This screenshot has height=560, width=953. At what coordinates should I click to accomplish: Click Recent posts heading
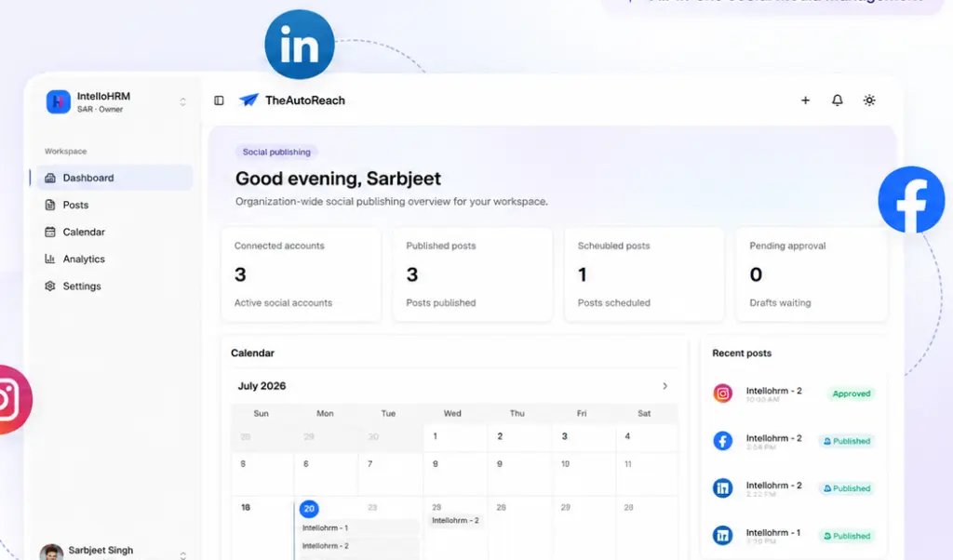point(742,353)
